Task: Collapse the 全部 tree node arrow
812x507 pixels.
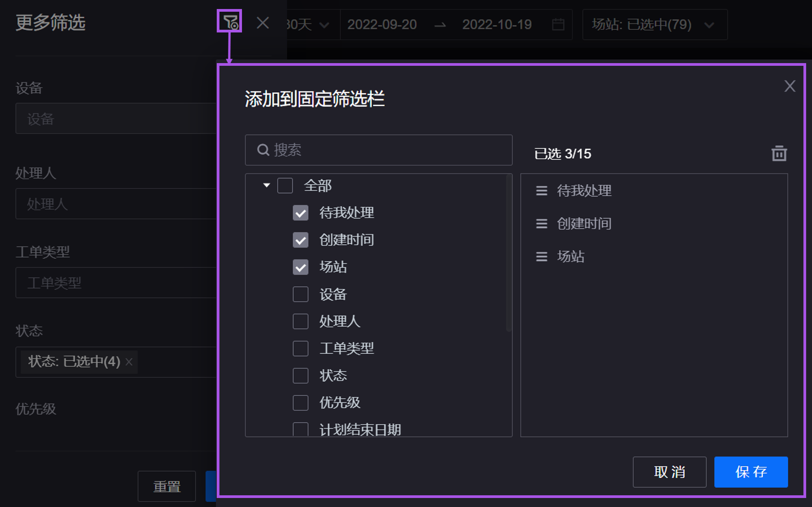Action: [x=266, y=185]
